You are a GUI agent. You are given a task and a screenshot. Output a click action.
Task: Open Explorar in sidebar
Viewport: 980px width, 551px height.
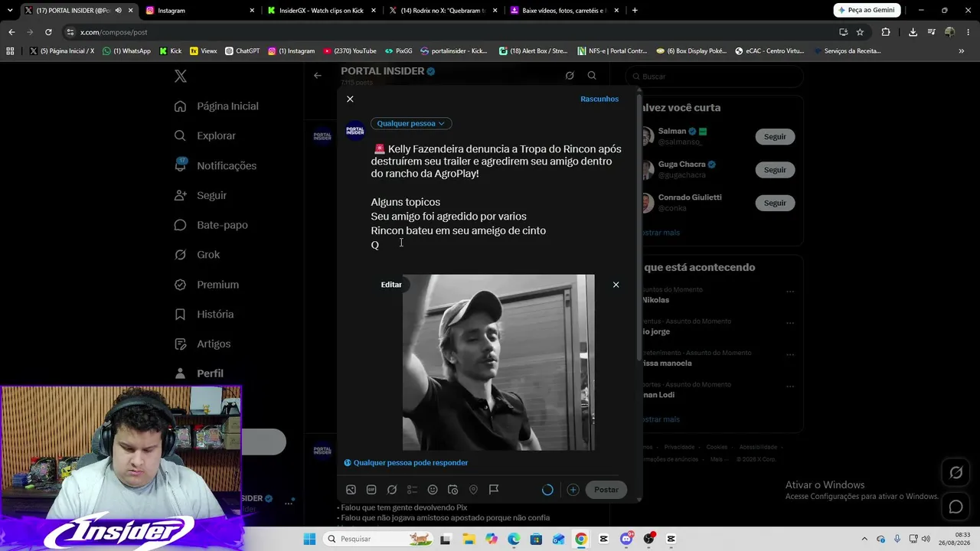point(205,135)
